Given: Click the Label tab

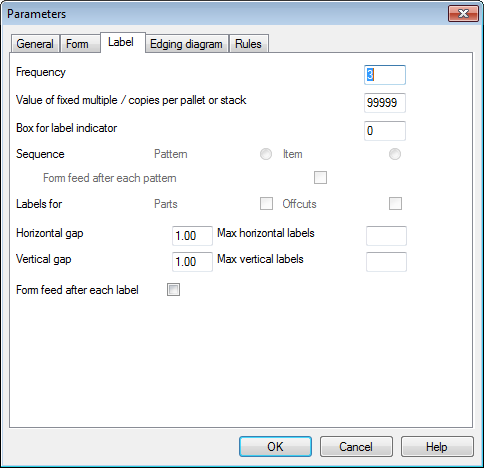Looking at the screenshot, I should click(x=122, y=42).
